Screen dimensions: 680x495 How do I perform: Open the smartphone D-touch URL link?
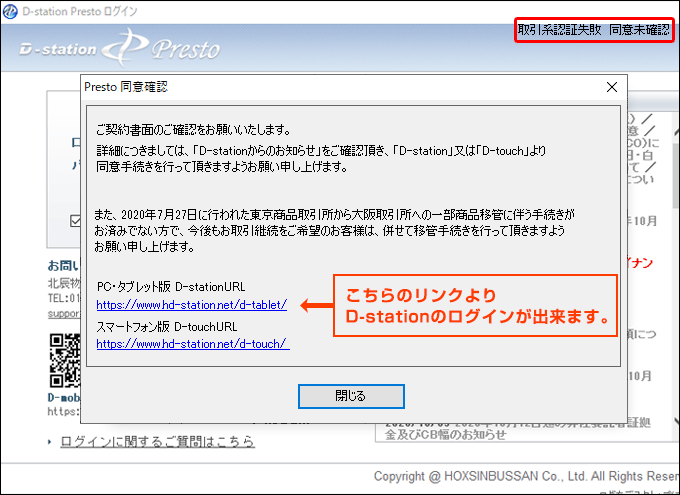pyautogui.click(x=193, y=344)
